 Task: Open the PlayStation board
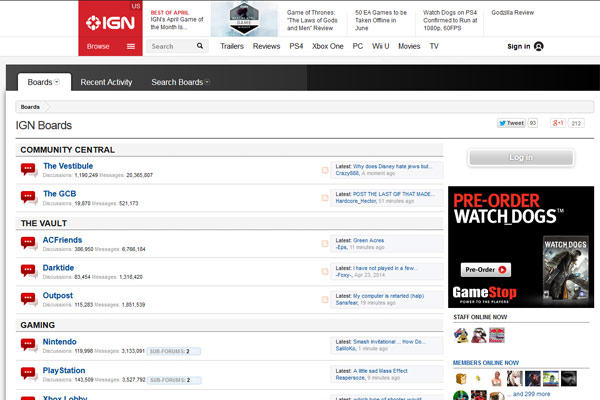(x=64, y=370)
